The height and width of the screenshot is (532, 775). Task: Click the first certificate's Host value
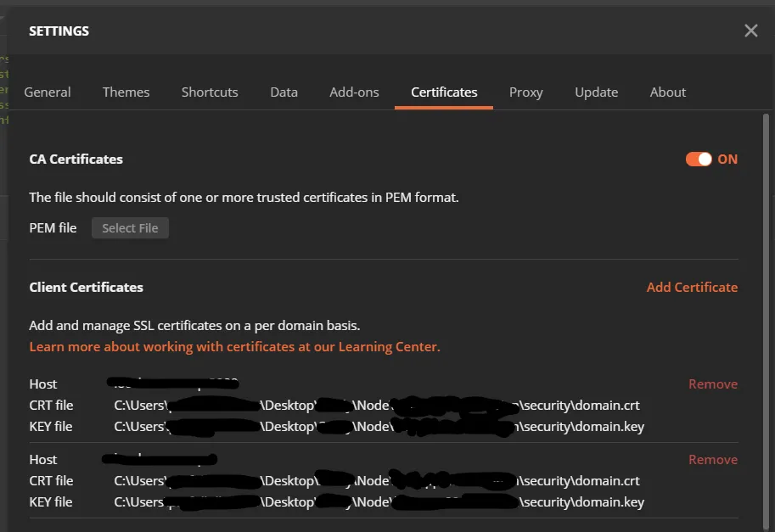point(174,384)
